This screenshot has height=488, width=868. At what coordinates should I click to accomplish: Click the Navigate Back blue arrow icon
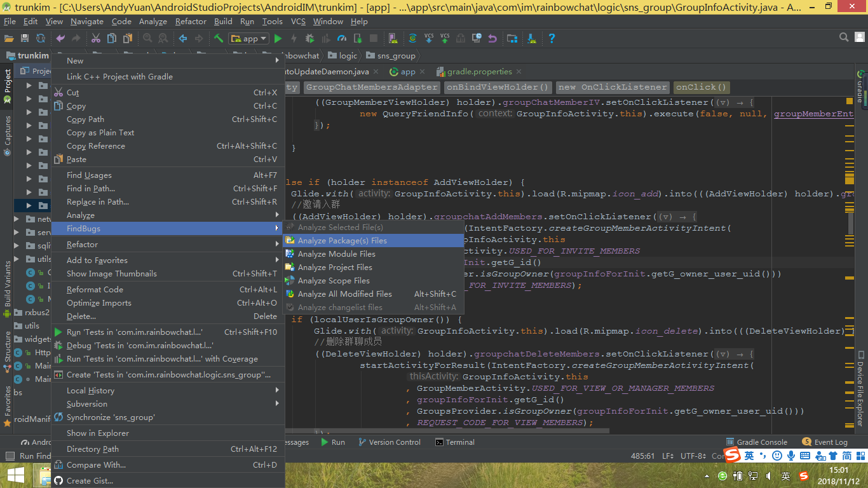coord(183,38)
